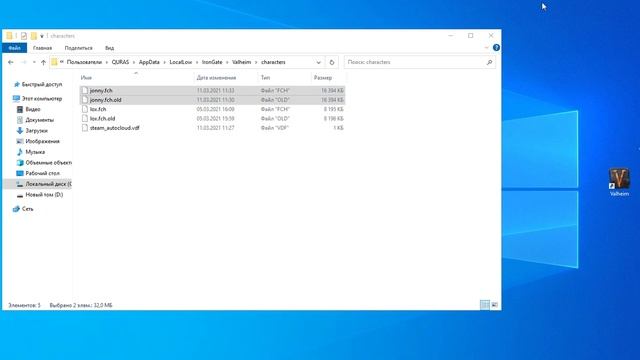Sort by Размер column header

click(x=323, y=78)
